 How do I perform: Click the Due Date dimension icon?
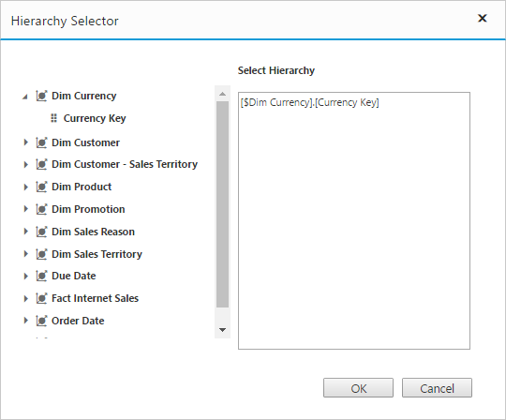pos(41,276)
